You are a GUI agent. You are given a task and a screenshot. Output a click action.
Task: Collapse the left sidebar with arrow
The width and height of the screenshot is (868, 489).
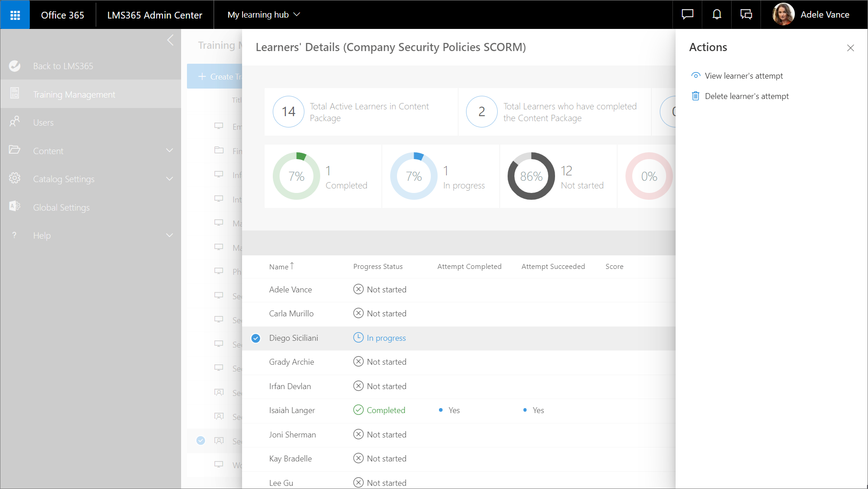[170, 40]
